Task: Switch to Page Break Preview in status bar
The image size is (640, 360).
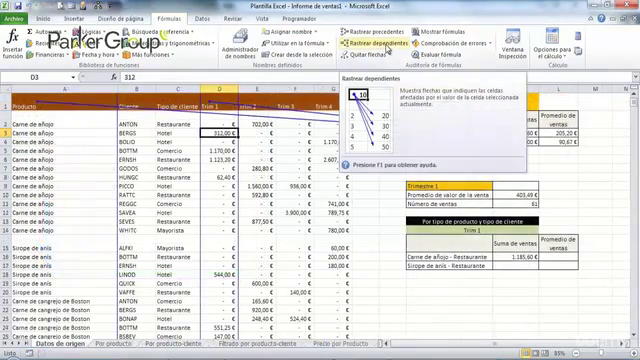Action: (544, 353)
